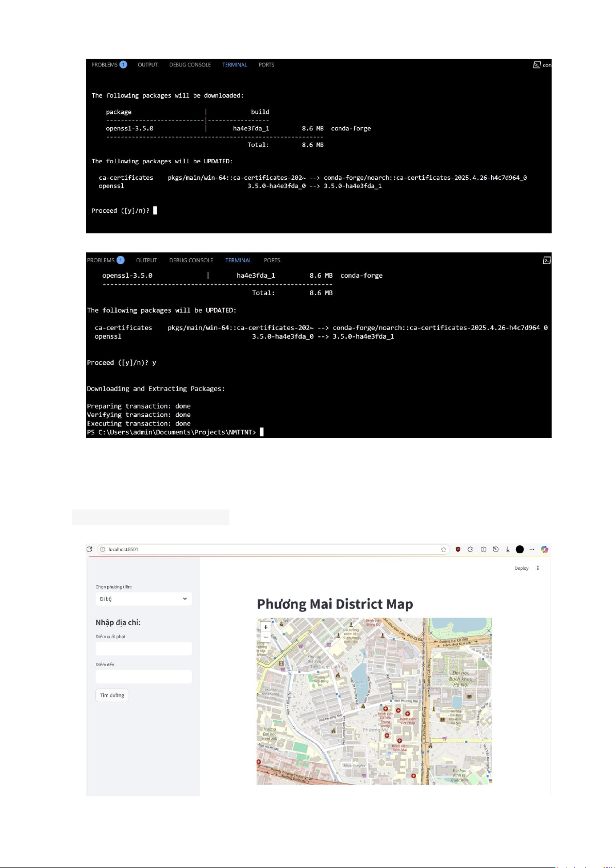Viewport: 615px width, 868px height.
Task: Click the Điểm đến text field
Action: 143,676
